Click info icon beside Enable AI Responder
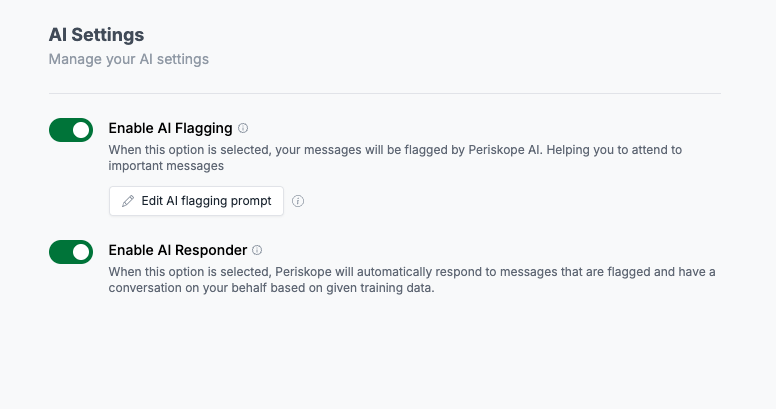 point(257,250)
